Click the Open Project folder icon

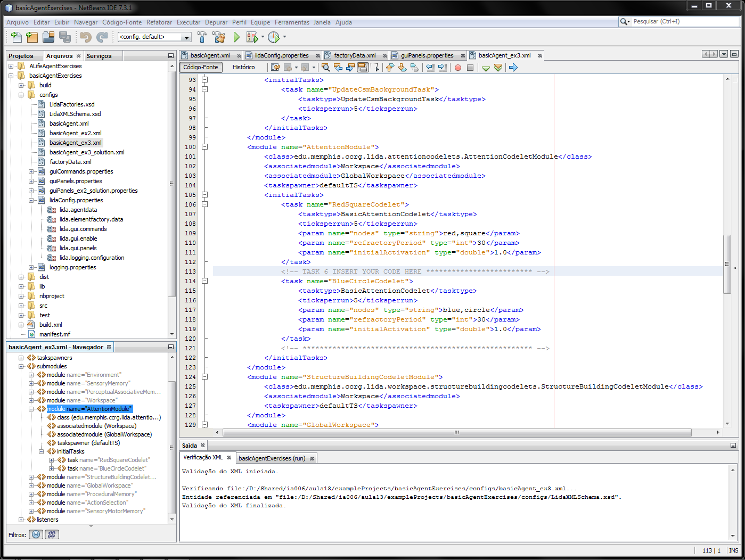pyautogui.click(x=48, y=37)
